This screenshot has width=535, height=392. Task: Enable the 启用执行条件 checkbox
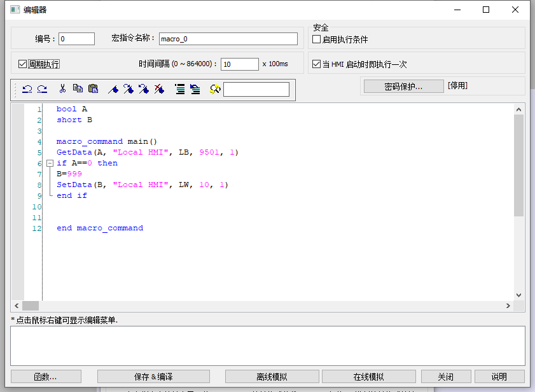317,39
